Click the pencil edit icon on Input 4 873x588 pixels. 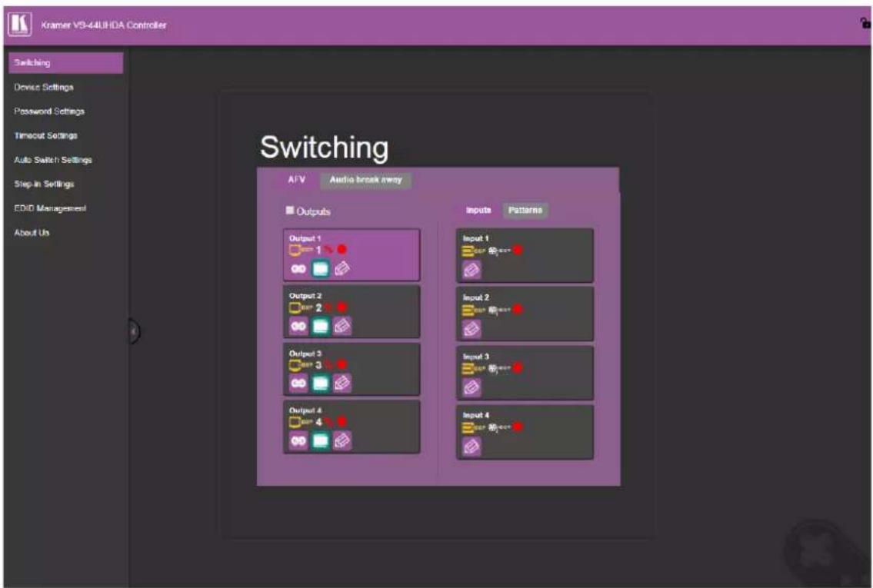pyautogui.click(x=471, y=446)
